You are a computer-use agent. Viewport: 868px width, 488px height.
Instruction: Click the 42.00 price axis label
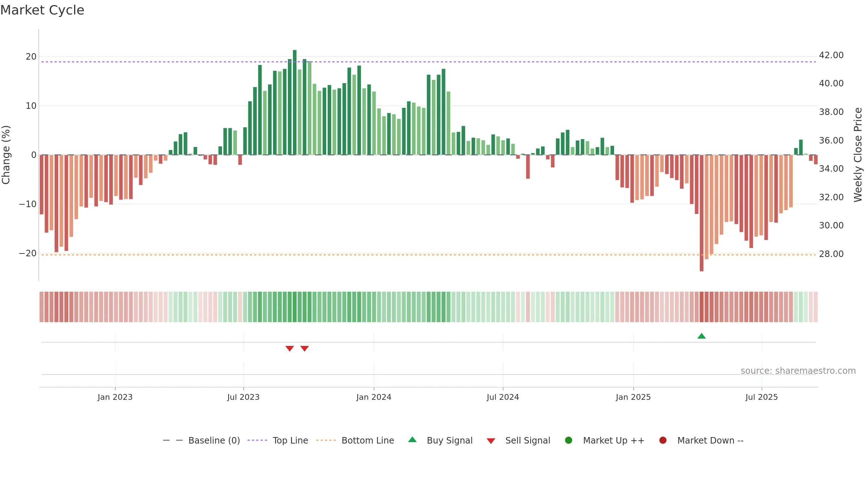coord(831,55)
